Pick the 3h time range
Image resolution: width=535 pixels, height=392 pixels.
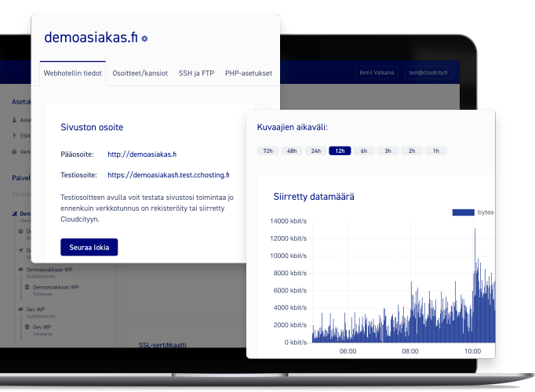(x=388, y=151)
